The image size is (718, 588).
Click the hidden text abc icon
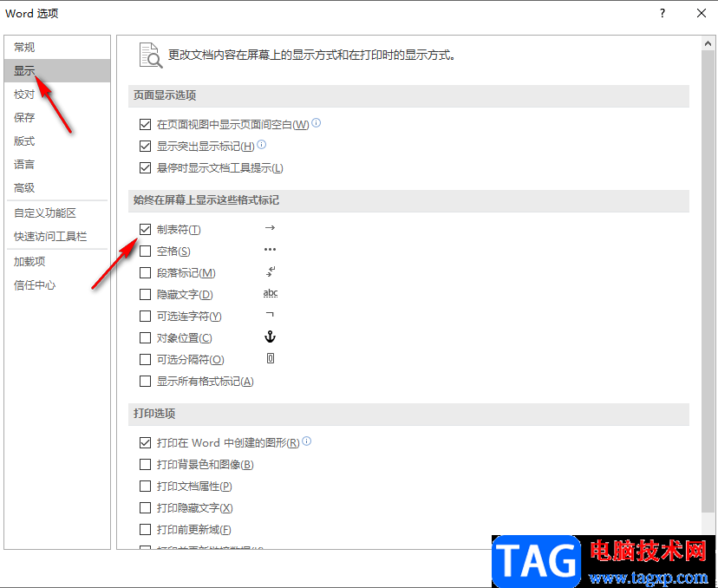(271, 293)
